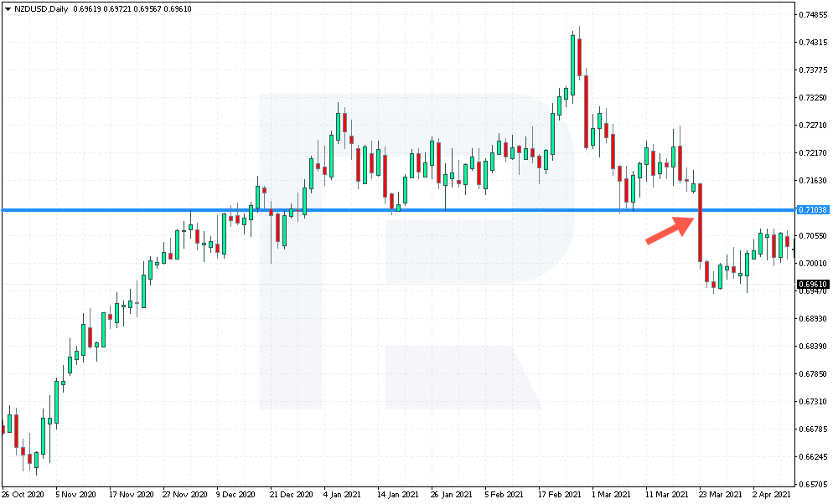This screenshot has width=833, height=504.
Task: Click the red arrow annotation
Action: pos(671,230)
